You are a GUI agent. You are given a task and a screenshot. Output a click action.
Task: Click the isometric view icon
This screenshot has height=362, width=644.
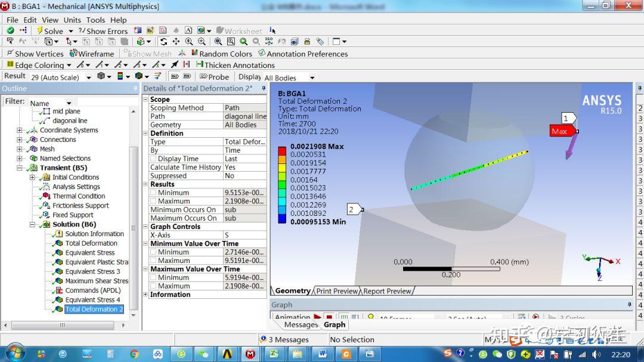coord(268,42)
